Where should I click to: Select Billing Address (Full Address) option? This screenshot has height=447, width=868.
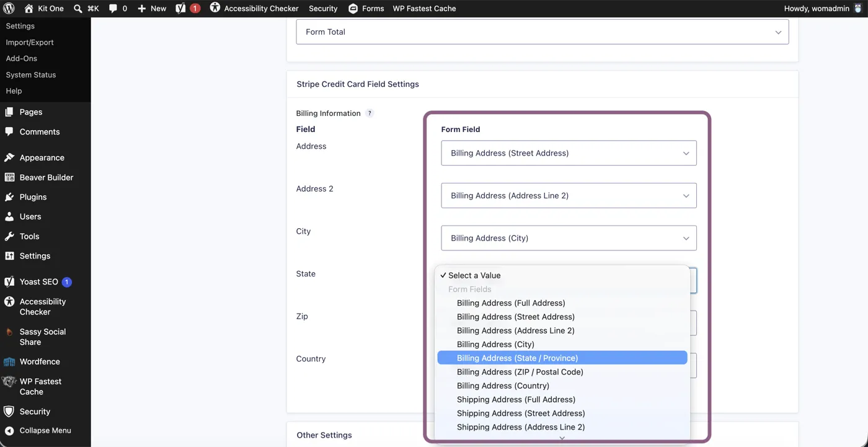coord(562,303)
